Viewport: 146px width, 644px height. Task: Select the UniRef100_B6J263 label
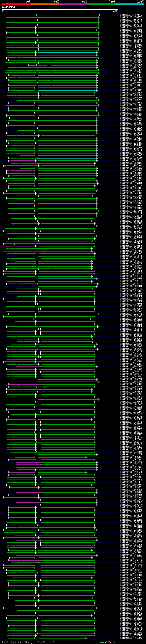click(x=131, y=339)
